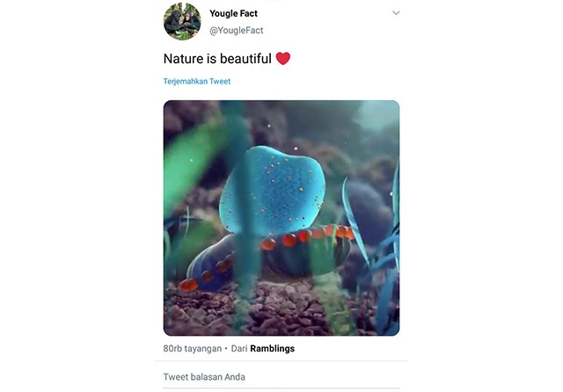Select the 'Nature is beautiful' tweet text
This screenshot has height=392, width=563.
point(217,59)
